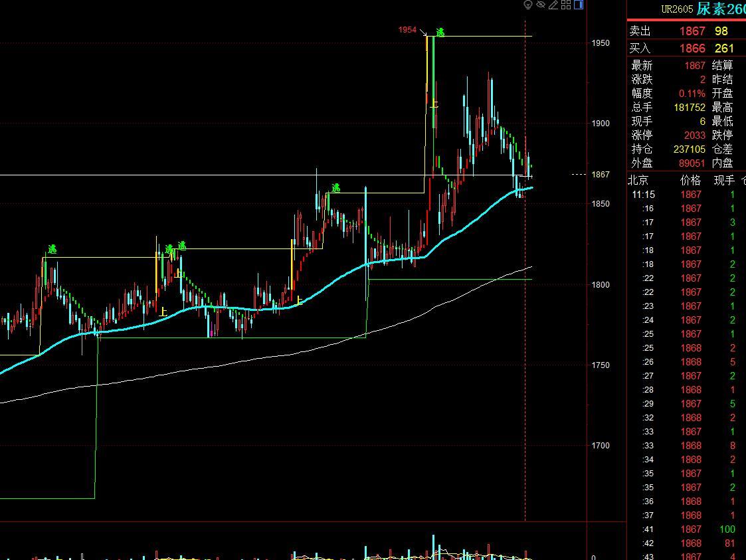Click the 总手 value 181752
746x560 pixels.
click(x=690, y=108)
